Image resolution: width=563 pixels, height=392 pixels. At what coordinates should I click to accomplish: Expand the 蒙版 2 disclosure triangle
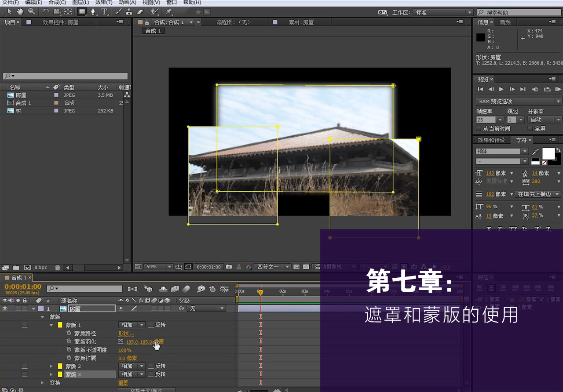tap(51, 366)
